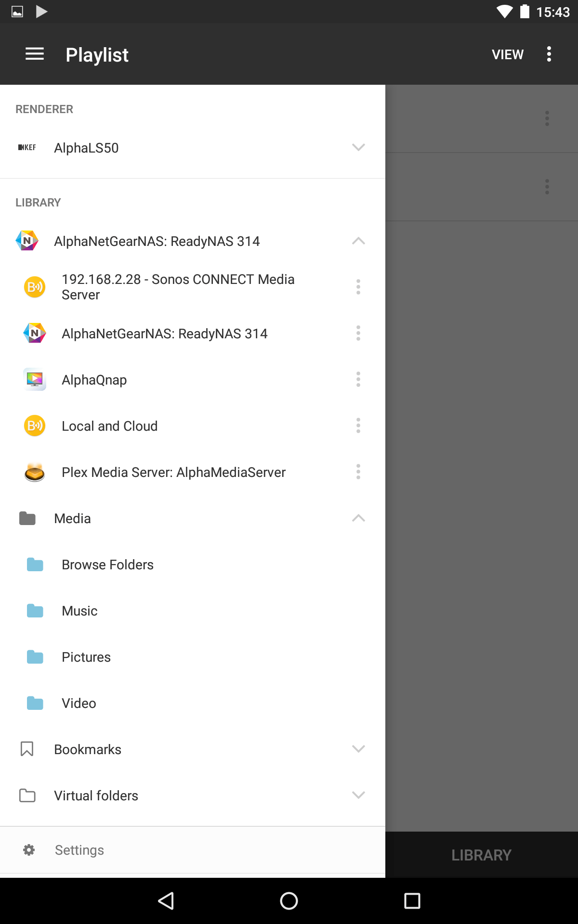Click the Sonos CONNECT BubbleUPnP icon

pyautogui.click(x=35, y=287)
